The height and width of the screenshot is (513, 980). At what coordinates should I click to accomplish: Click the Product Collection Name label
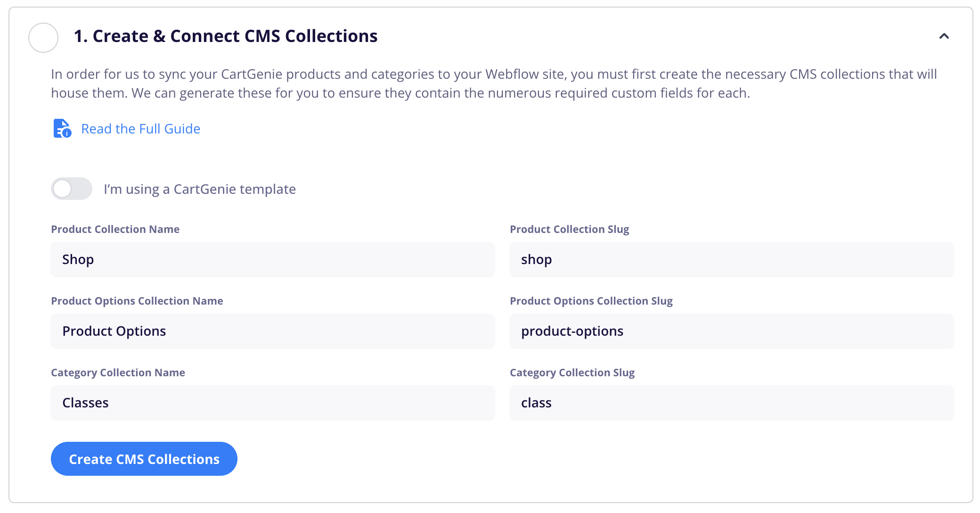point(115,229)
